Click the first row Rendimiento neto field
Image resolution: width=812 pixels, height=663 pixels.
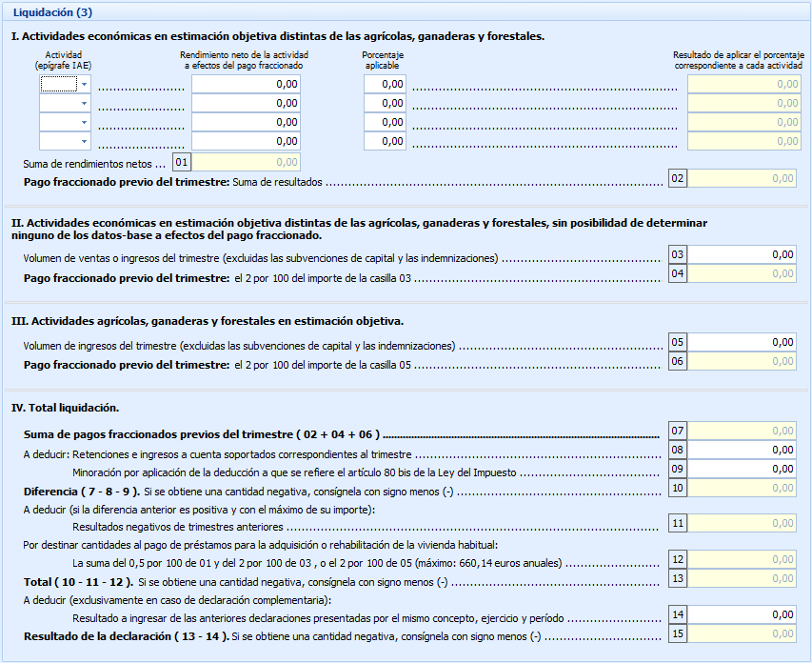coord(246,84)
